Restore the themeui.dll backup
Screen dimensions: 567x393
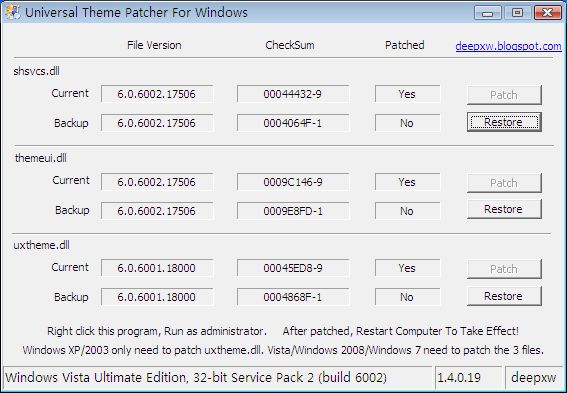504,209
